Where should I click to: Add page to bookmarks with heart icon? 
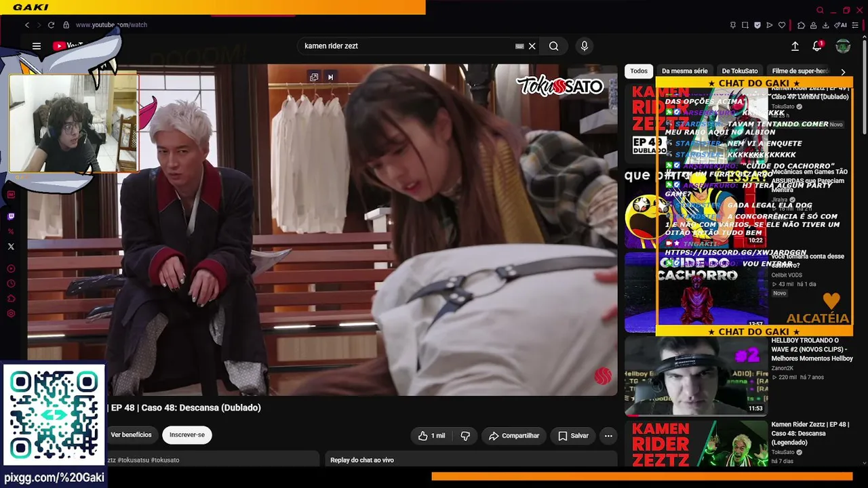pyautogui.click(x=782, y=25)
